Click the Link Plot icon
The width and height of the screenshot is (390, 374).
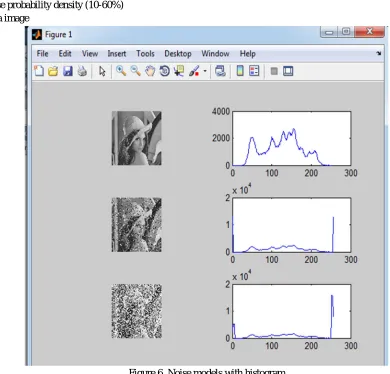tap(220, 71)
